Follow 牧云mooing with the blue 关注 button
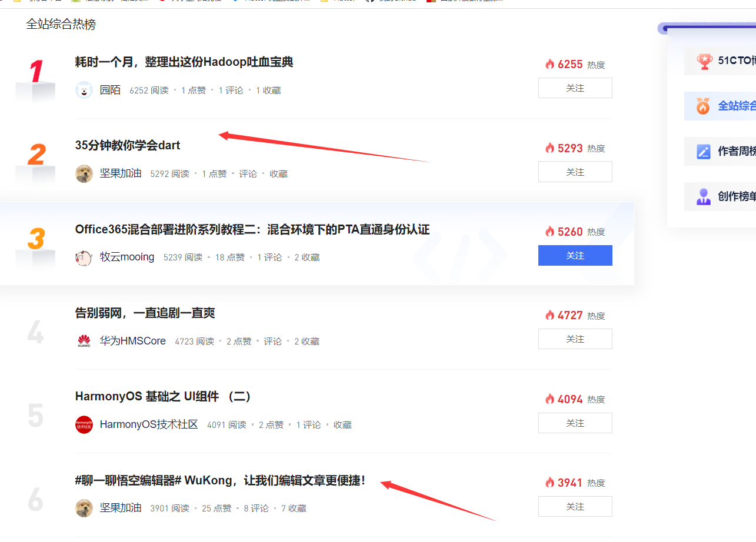 (x=575, y=255)
